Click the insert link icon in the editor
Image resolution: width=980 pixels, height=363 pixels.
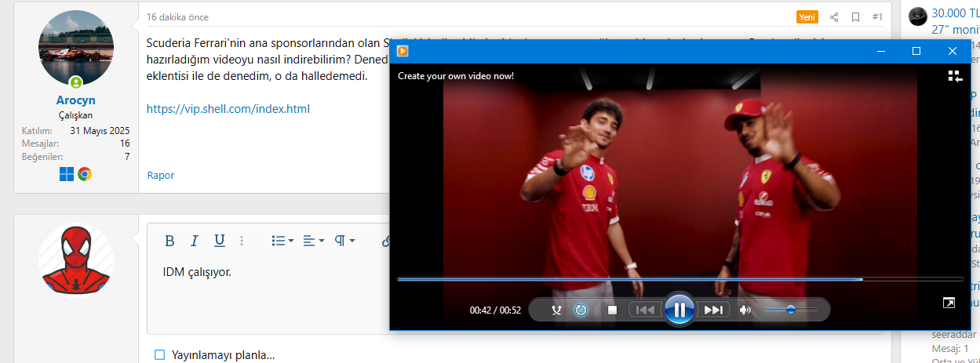tap(385, 240)
